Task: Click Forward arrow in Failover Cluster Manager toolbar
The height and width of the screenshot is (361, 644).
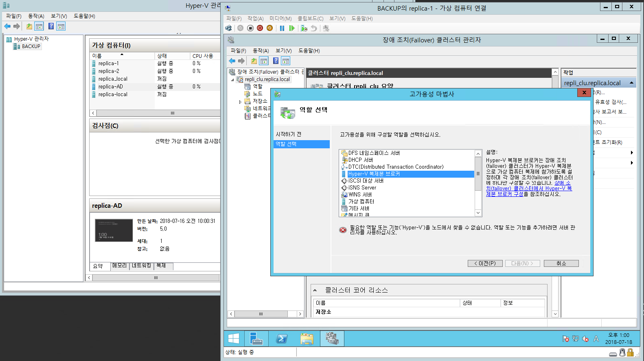Action: click(x=241, y=61)
